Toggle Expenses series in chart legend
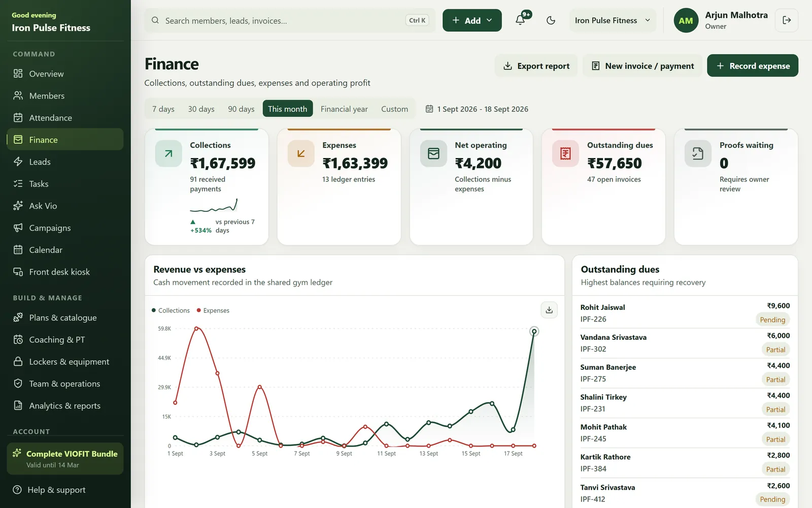 (213, 310)
